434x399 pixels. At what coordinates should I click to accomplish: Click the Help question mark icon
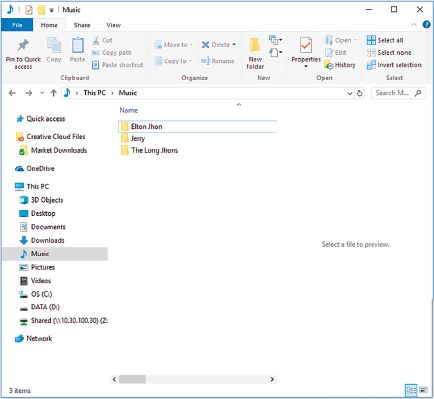pos(426,25)
